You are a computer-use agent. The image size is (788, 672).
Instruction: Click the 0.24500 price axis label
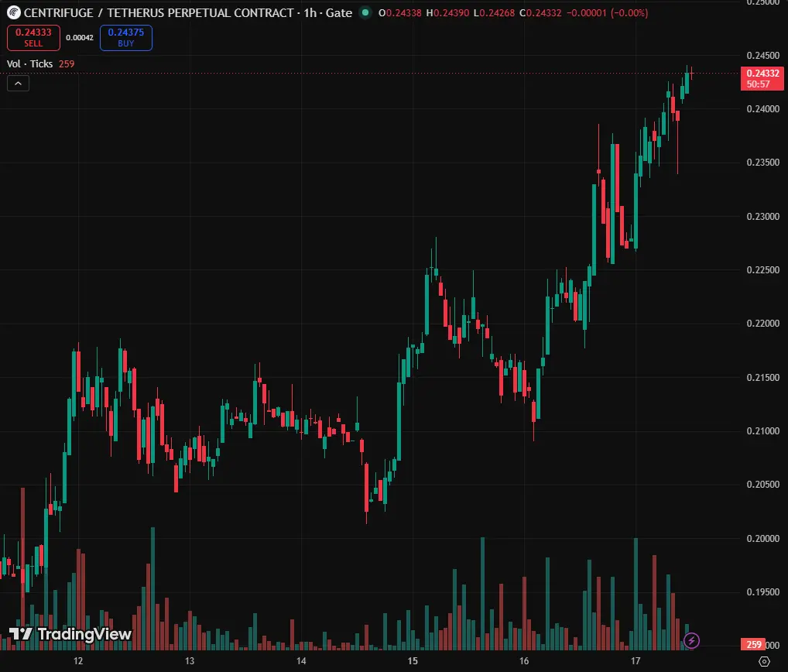[x=763, y=55]
